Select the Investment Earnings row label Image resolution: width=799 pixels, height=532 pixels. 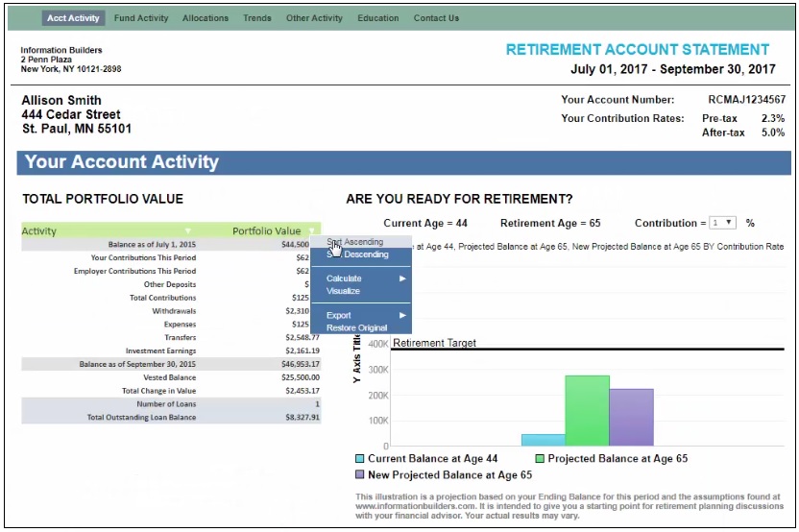(161, 351)
